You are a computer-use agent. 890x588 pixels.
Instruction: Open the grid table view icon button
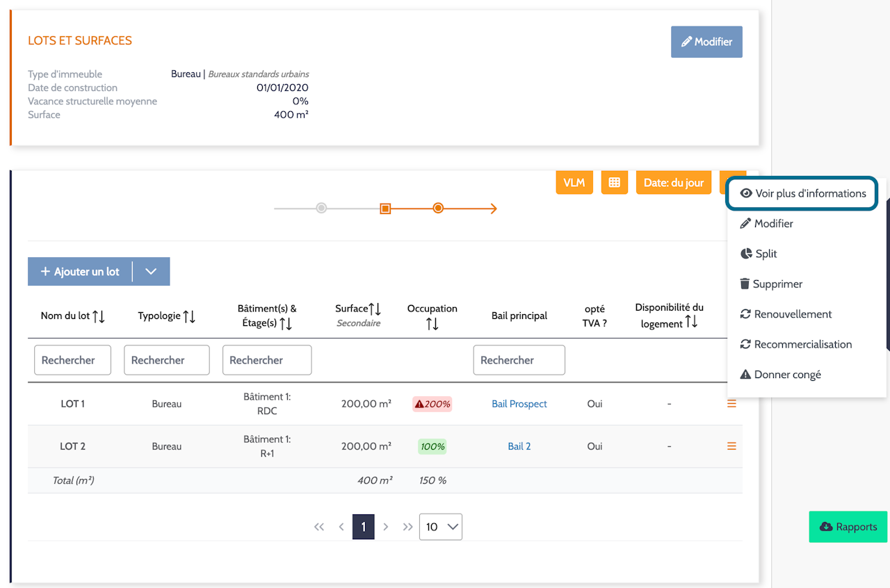[x=614, y=182]
